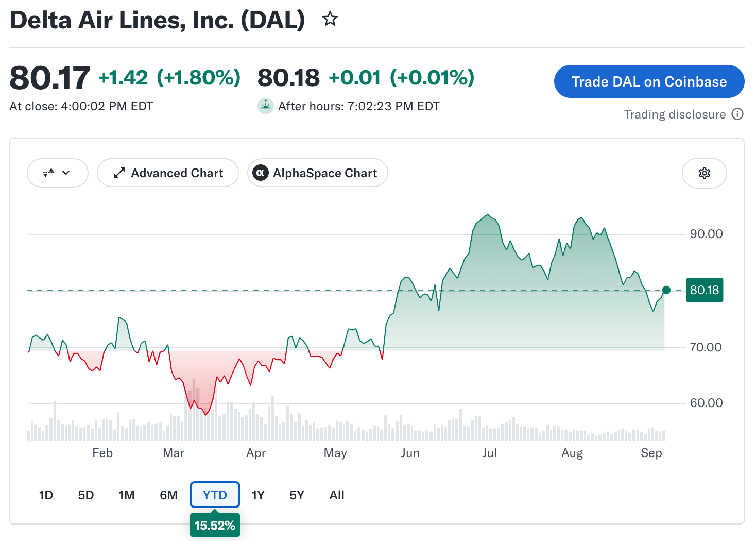Image resolution: width=756 pixels, height=541 pixels.
Task: Click the after-hours sunset icon
Action: (x=265, y=106)
